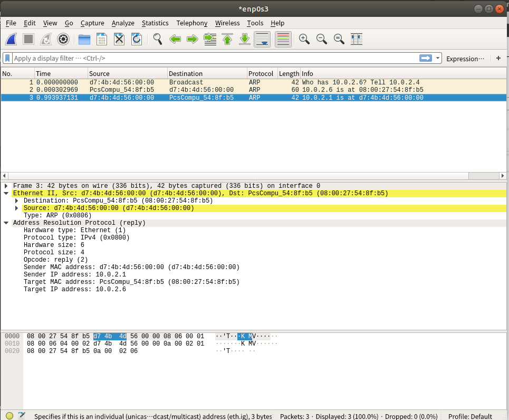Start a new live capture

point(11,39)
